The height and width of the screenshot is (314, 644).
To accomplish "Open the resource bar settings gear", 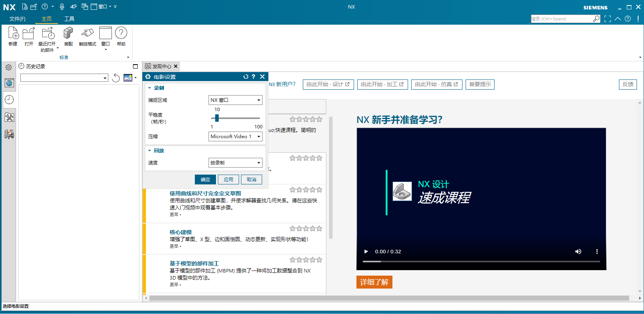I will (9, 67).
